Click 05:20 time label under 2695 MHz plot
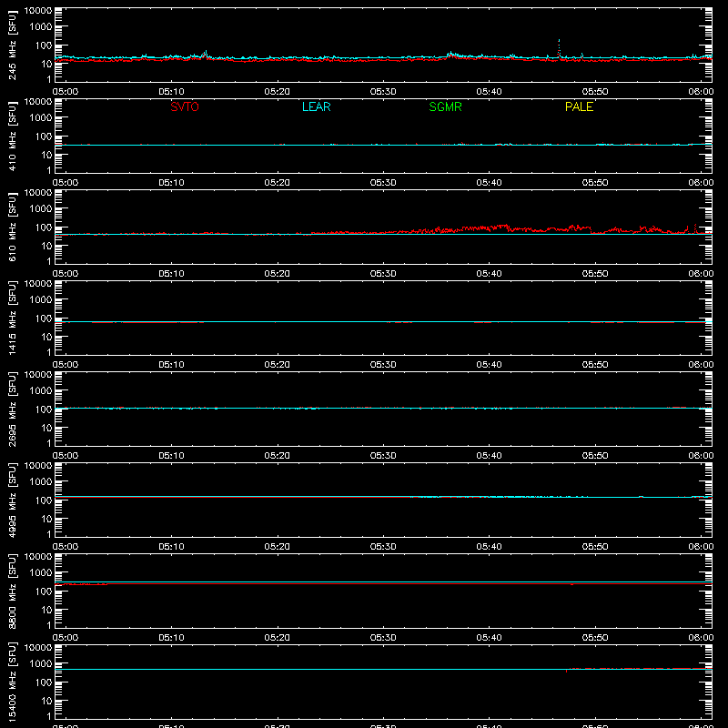728x728 pixels. coord(278,456)
